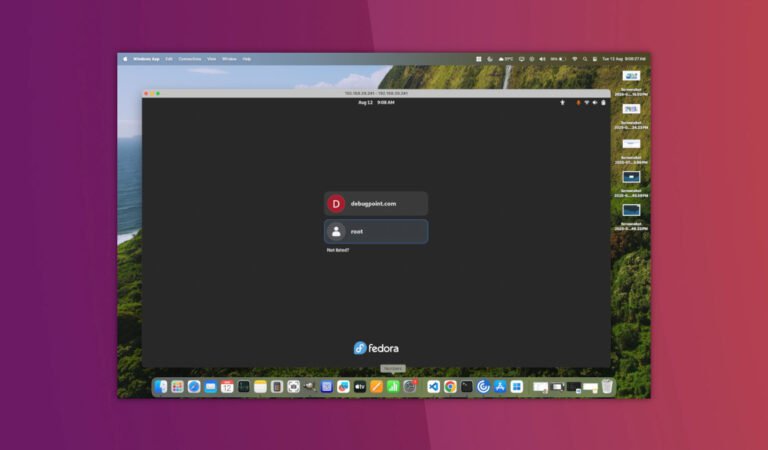Screen dimensions: 768x450
Task: Open Pages from the dock
Action: tap(376, 386)
